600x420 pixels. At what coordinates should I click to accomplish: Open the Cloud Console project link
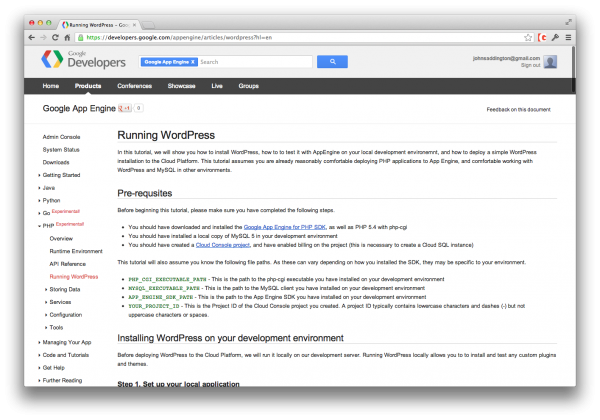tap(223, 245)
